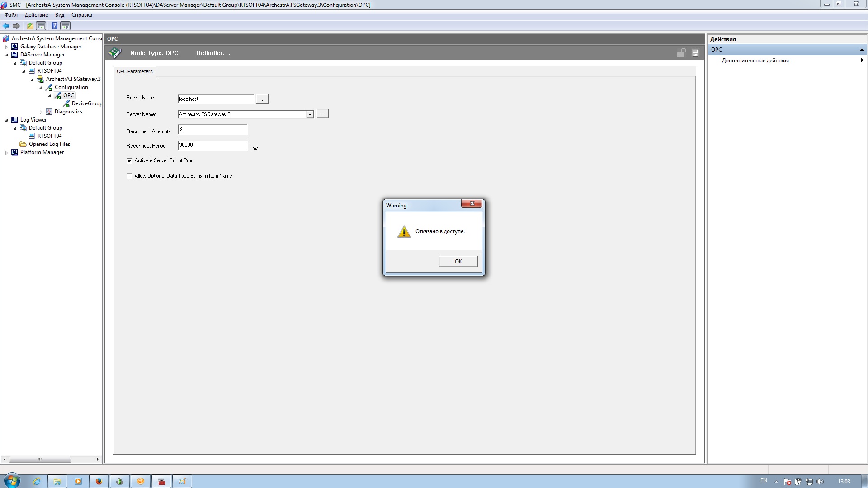Click the browse button next to Server Node
Image resolution: width=868 pixels, height=488 pixels.
tap(262, 99)
